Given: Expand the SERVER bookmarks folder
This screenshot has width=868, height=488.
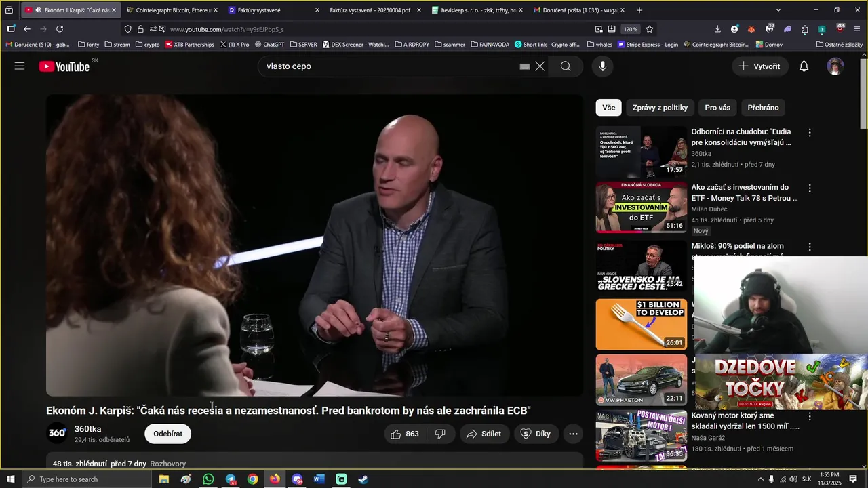Looking at the screenshot, I should pyautogui.click(x=303, y=44).
